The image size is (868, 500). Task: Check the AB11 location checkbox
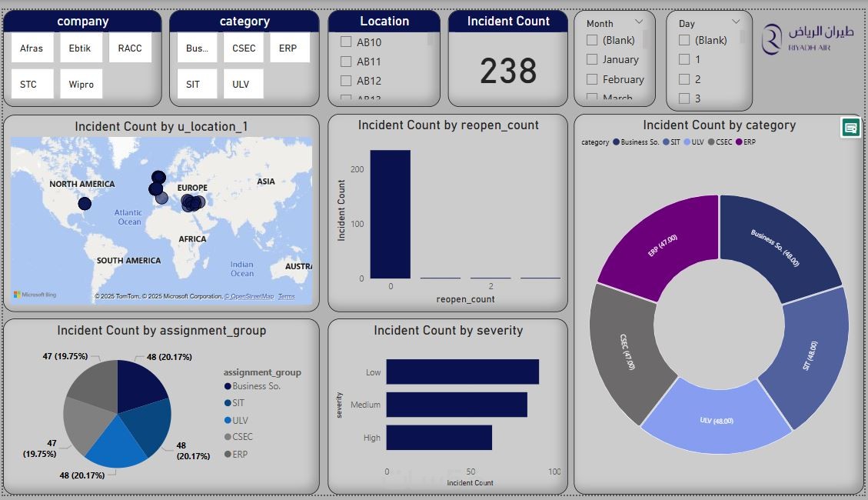pyautogui.click(x=346, y=61)
